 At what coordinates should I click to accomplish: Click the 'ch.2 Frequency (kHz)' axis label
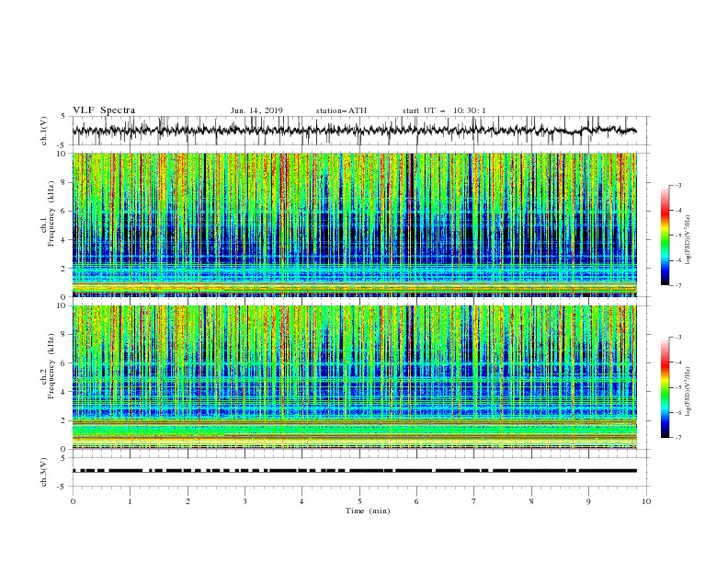point(48,366)
